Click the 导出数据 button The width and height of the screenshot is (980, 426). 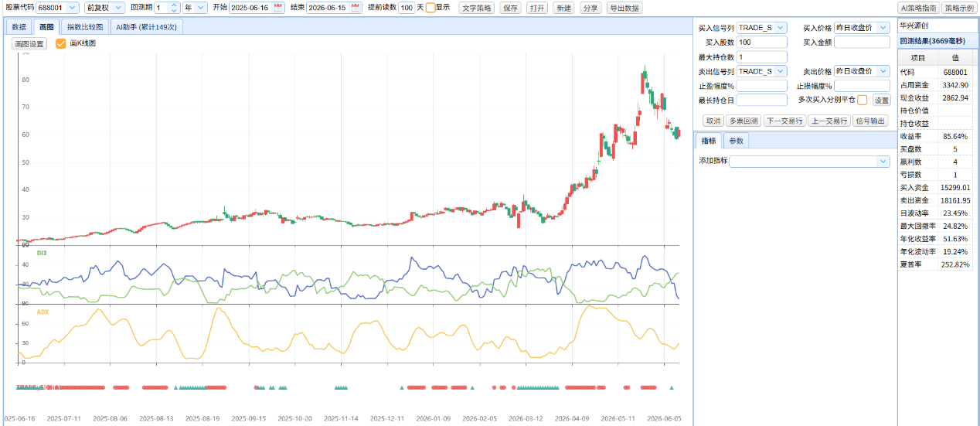coord(624,8)
